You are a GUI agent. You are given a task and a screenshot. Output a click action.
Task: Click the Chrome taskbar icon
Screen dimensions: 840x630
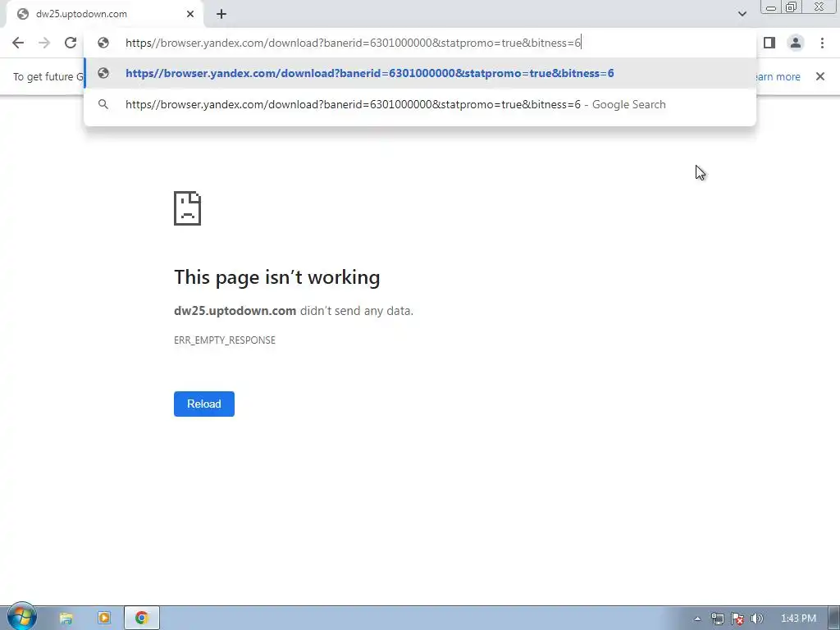(141, 619)
